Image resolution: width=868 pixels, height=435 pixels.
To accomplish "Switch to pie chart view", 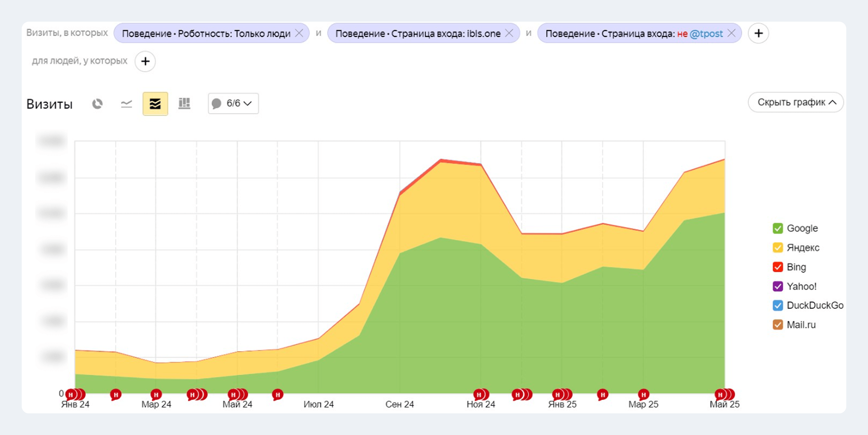I will (x=97, y=104).
